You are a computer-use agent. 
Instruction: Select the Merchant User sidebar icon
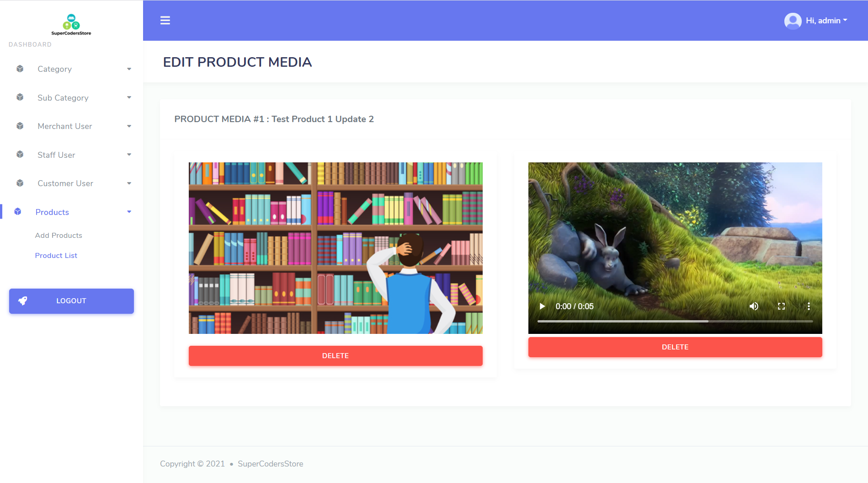click(20, 125)
